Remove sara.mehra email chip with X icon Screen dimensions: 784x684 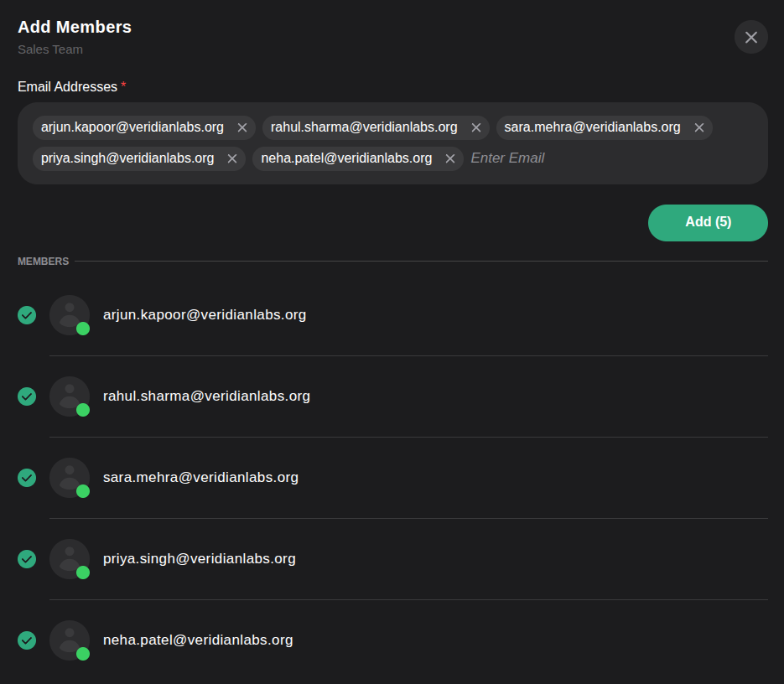pyautogui.click(x=699, y=127)
